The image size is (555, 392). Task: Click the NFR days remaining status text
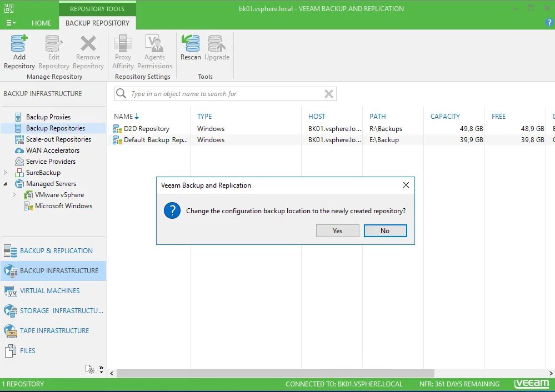pos(459,384)
